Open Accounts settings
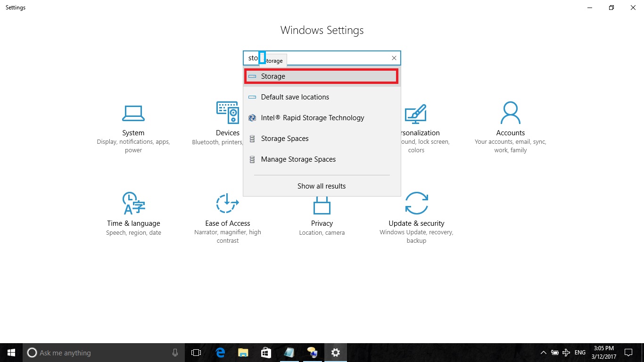This screenshot has width=644, height=362. click(x=511, y=126)
